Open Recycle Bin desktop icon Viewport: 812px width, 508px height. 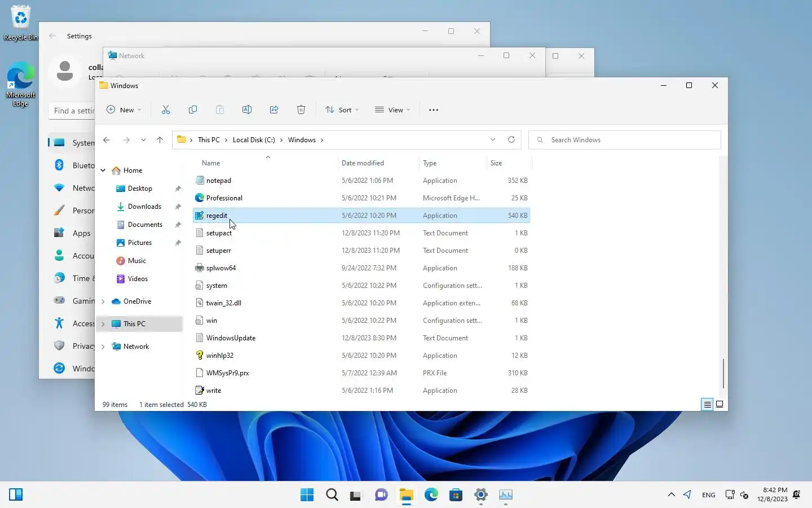pos(20,23)
